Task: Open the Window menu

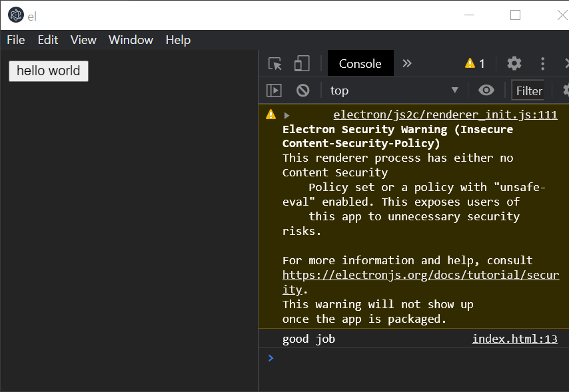Action: [131, 40]
